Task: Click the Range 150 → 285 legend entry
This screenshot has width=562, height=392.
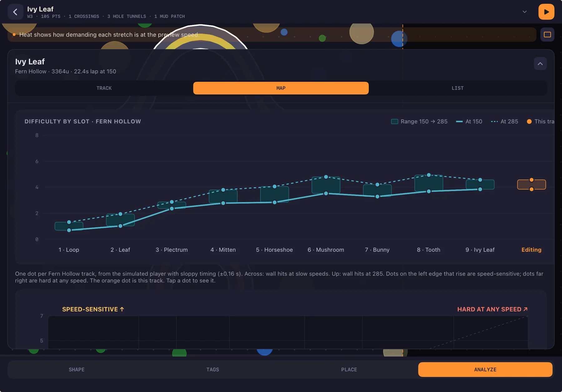Action: pos(419,122)
